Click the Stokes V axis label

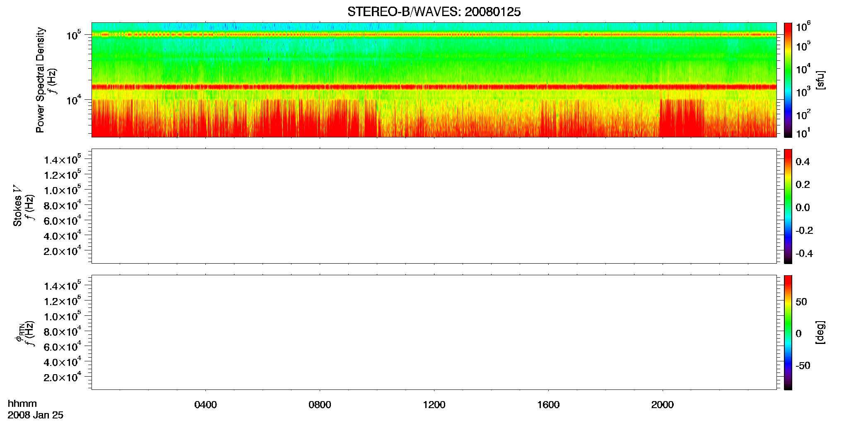click(x=17, y=206)
